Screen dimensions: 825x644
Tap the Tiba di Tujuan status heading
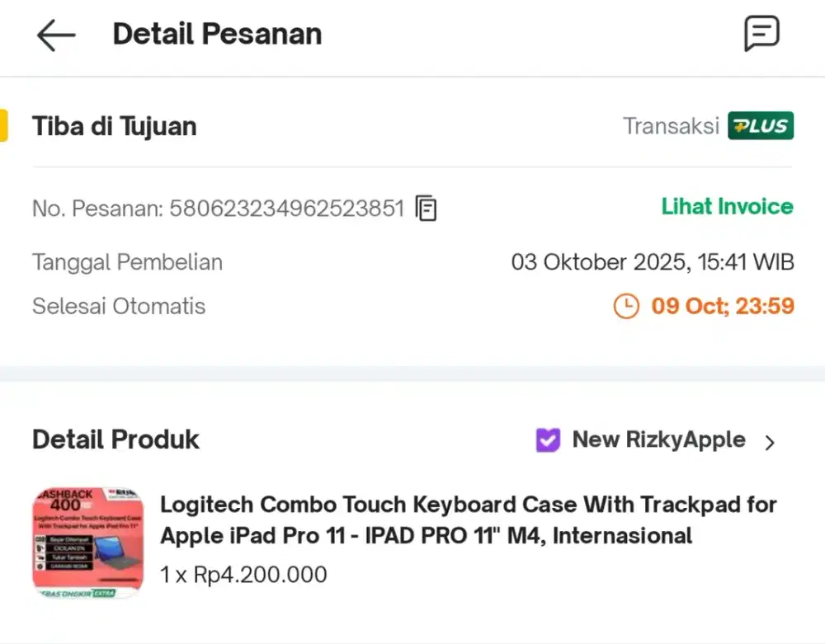click(115, 126)
